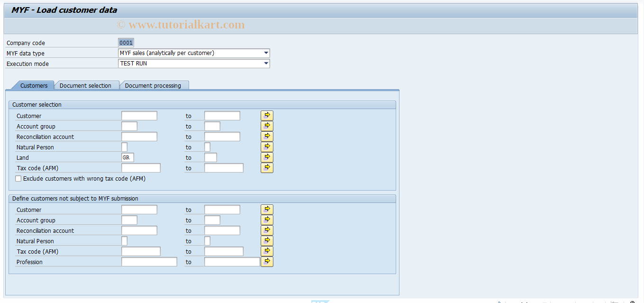Focus Tax code (AFM) to field in not subject to MYF
This screenshot has width=644, height=303.
click(x=224, y=251)
